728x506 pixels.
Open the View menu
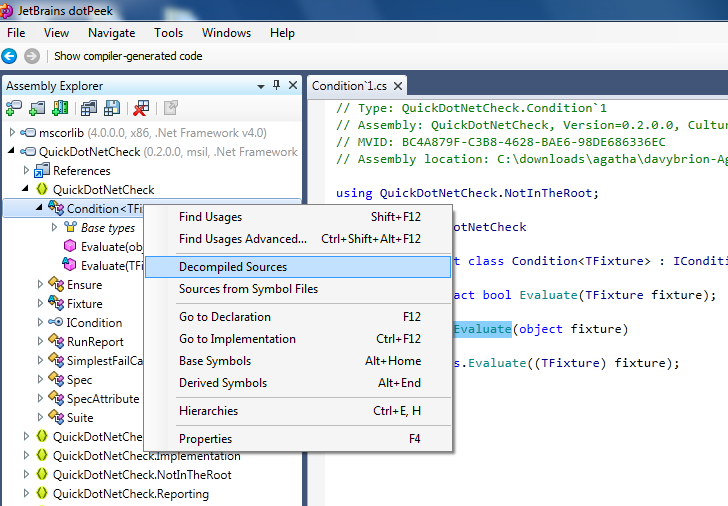(56, 33)
